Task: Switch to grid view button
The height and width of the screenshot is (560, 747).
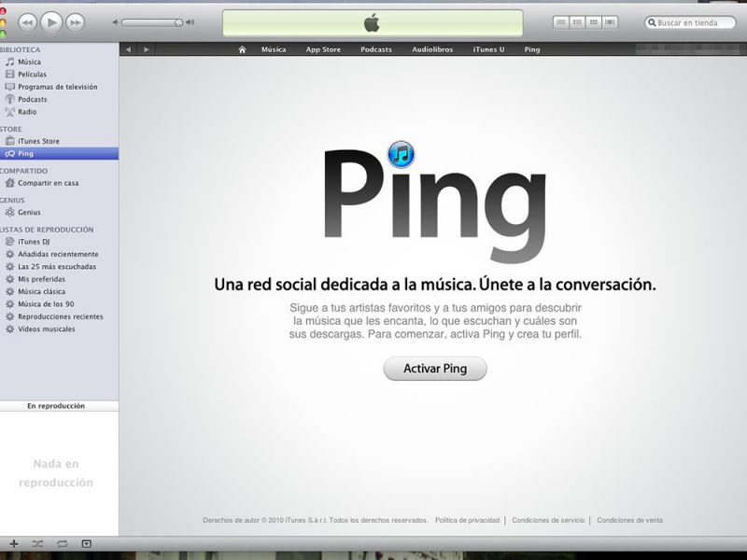Action: 593,22
